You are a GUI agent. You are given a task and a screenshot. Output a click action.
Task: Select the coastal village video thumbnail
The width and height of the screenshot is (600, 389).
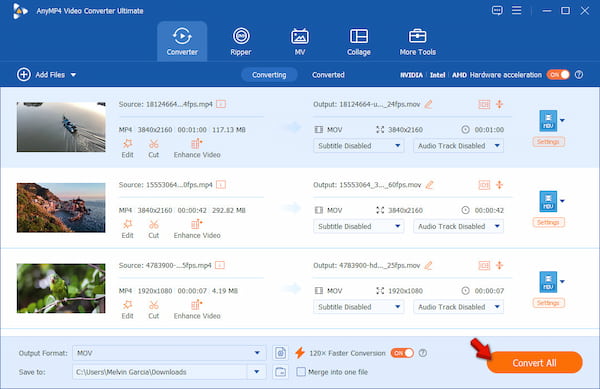(61, 208)
